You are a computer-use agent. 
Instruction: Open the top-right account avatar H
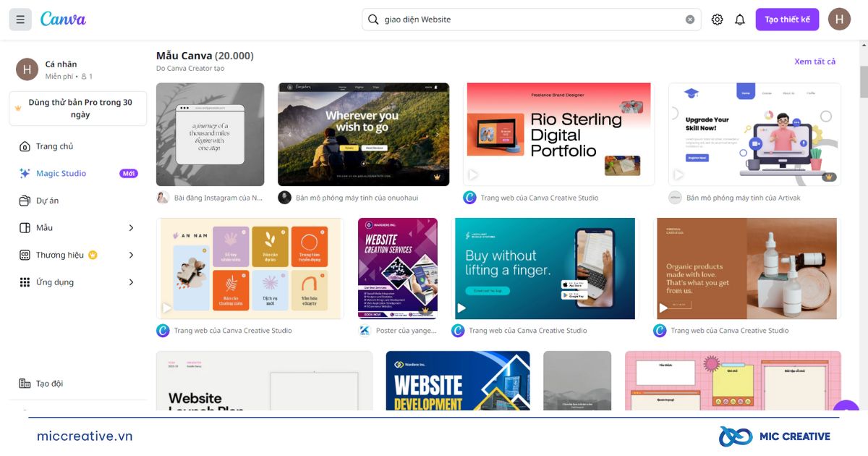point(839,20)
